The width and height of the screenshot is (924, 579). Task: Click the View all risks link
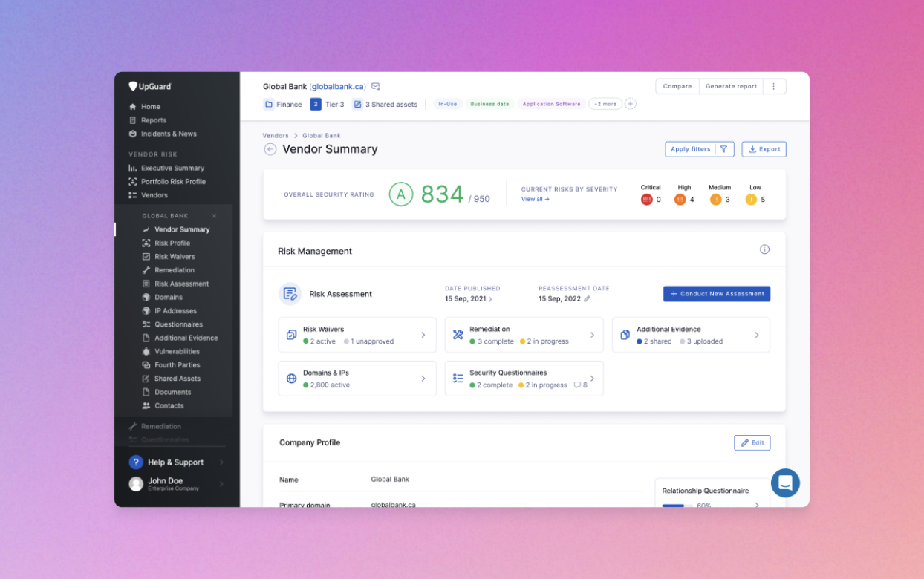[536, 199]
